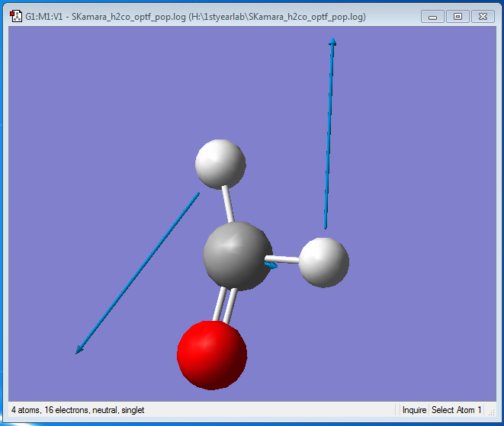
Task: Maximize the molecule viewer window
Action: 457,17
